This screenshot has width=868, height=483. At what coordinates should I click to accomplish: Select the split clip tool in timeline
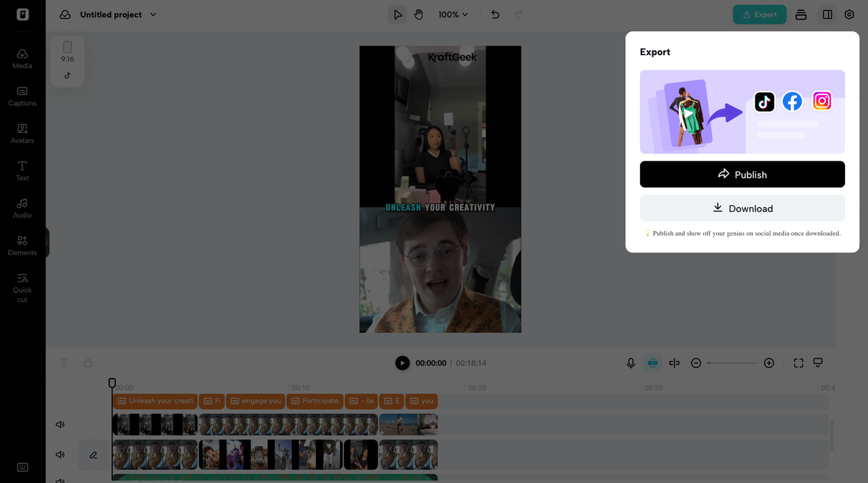point(674,363)
